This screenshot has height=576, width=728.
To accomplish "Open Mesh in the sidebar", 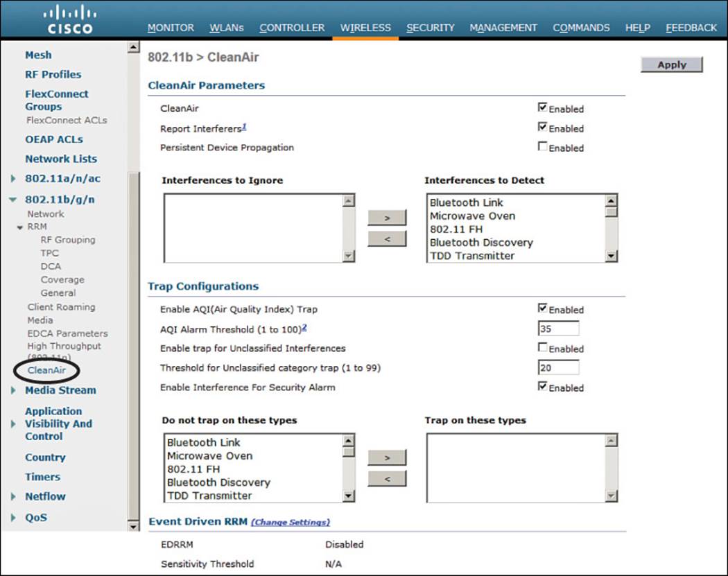I will (38, 55).
